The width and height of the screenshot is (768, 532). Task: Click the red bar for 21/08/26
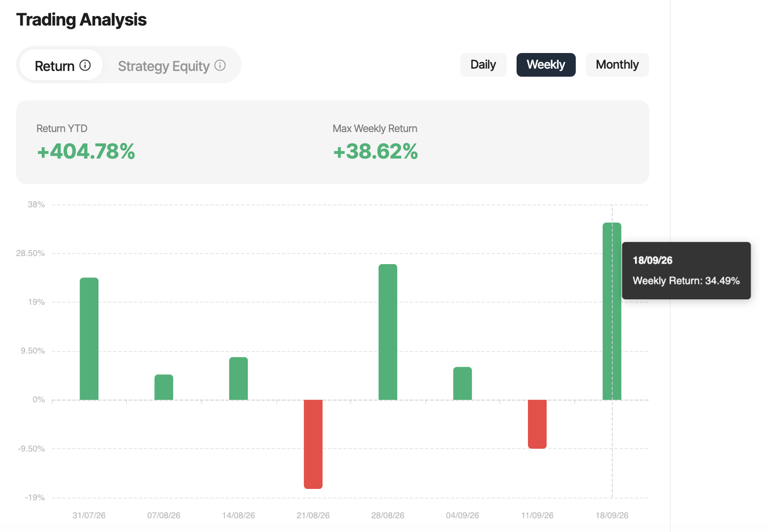click(313, 444)
